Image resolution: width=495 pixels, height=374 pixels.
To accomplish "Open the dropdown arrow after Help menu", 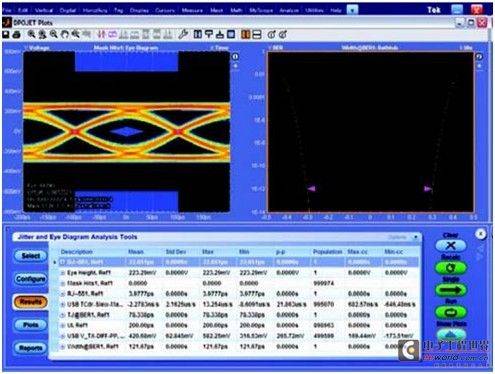I will 352,10.
